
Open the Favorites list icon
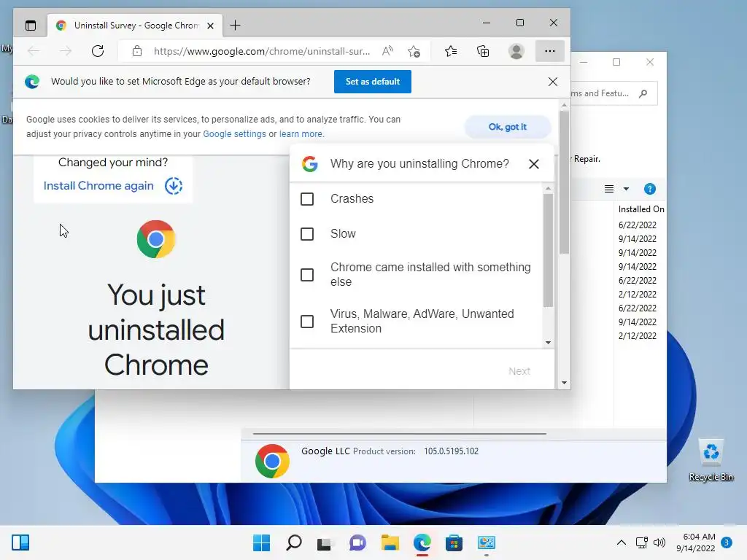451,51
